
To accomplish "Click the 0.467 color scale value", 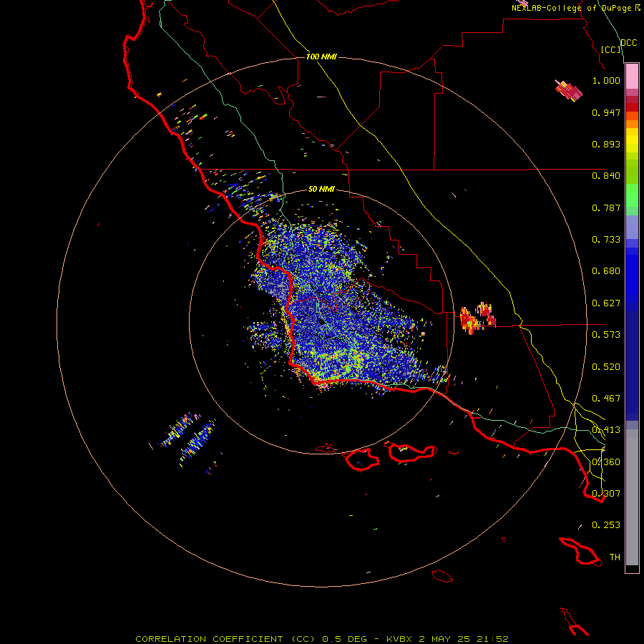I will tap(606, 399).
